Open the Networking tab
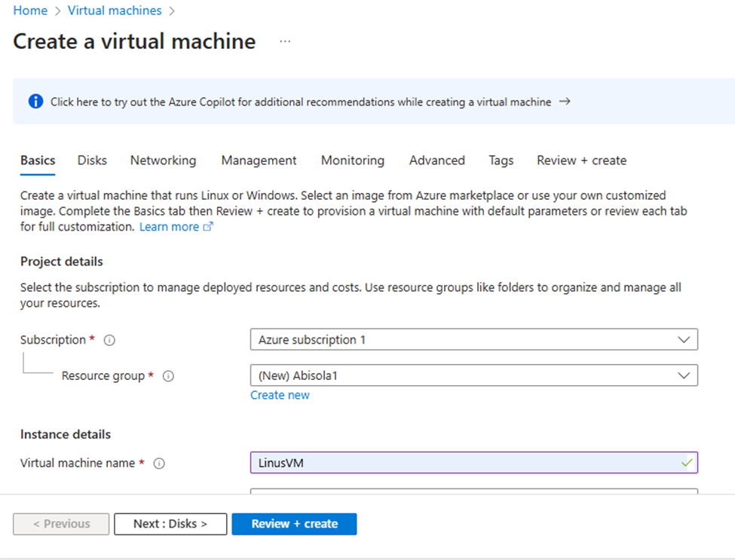 pos(163,161)
